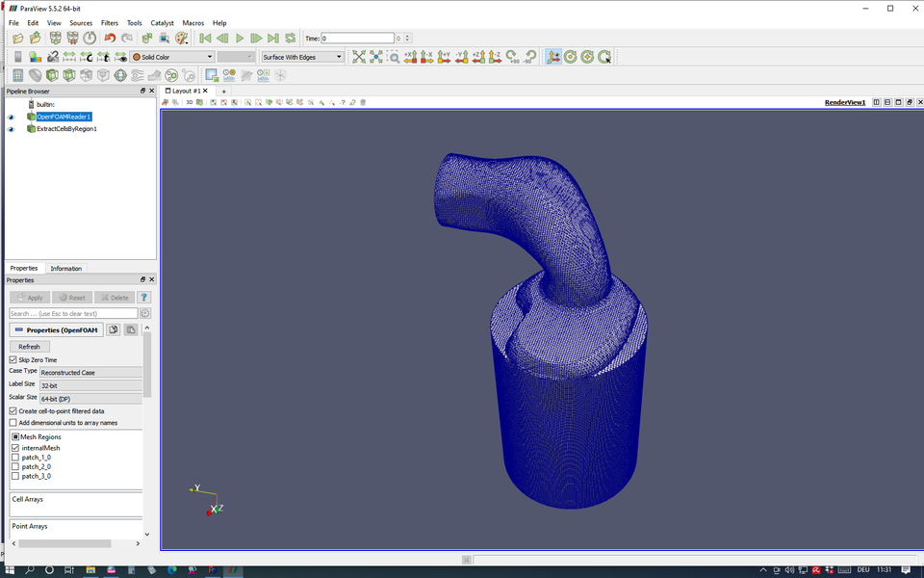924x578 pixels.
Task: Open the Filters menu
Action: pos(109,22)
